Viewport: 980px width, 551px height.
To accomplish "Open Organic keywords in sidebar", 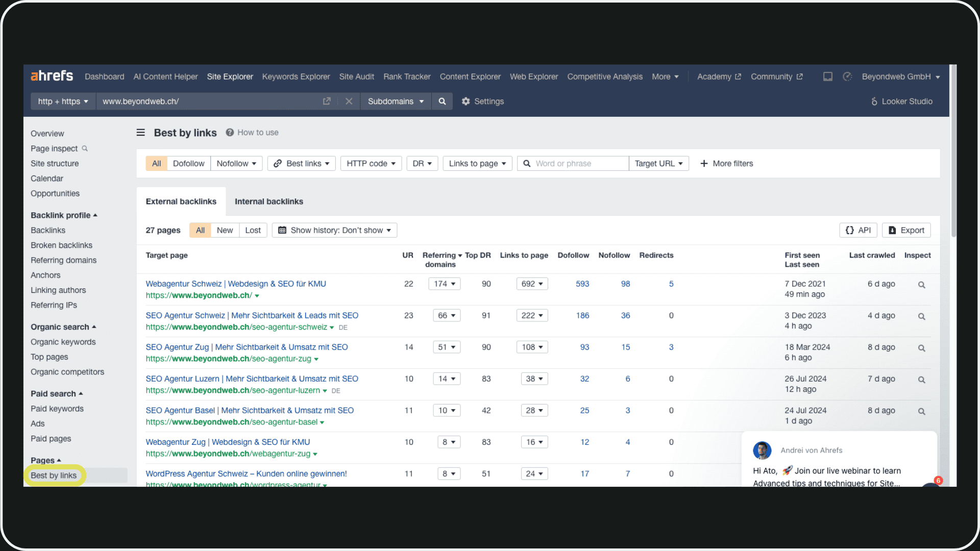I will click(x=63, y=342).
